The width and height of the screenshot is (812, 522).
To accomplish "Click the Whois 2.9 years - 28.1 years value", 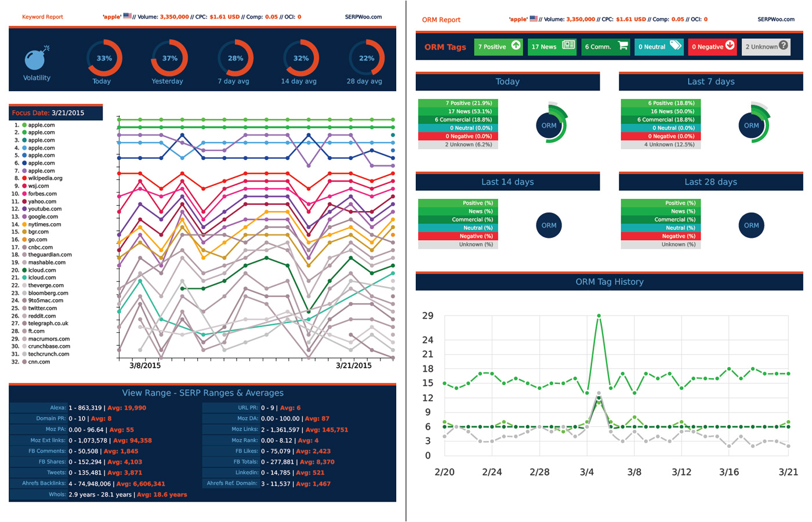I will (100, 495).
